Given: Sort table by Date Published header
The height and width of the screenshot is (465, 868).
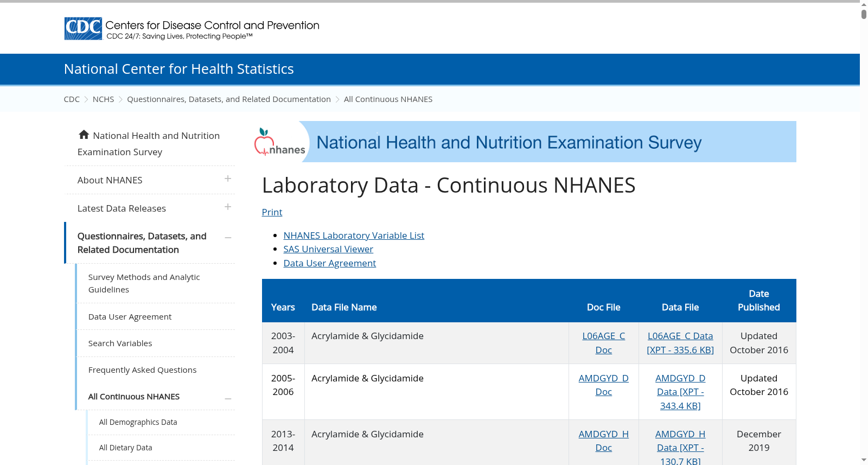Looking at the screenshot, I should click(x=759, y=301).
